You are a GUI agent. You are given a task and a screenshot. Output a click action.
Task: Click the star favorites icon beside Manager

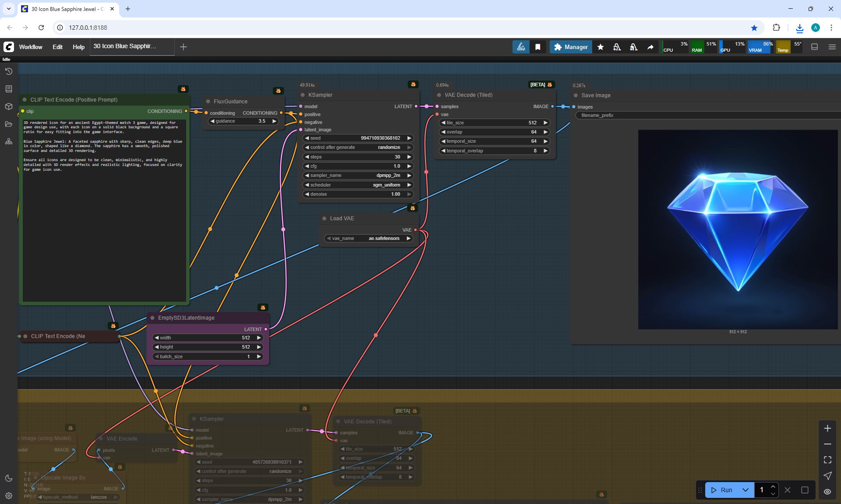601,47
